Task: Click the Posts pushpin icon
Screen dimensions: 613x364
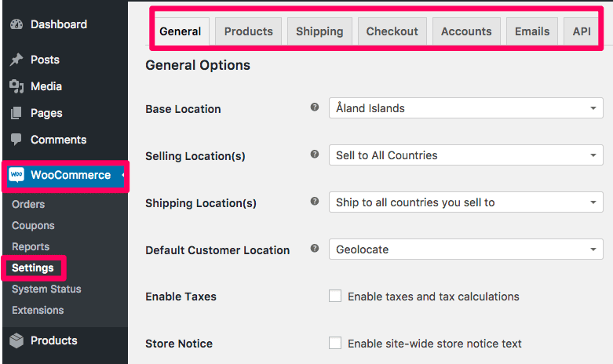Action: coord(16,60)
